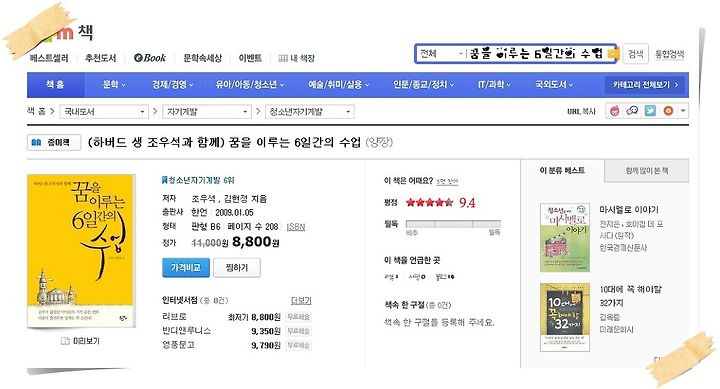Click publisher 한언
Viewport: 720px width, 389px height.
point(199,213)
